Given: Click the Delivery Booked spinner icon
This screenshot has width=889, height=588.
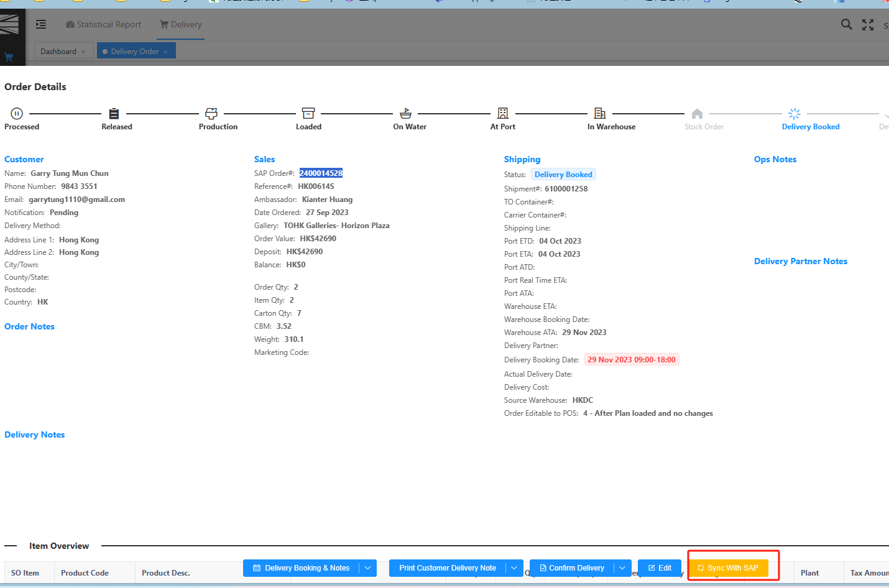Looking at the screenshot, I should (795, 114).
